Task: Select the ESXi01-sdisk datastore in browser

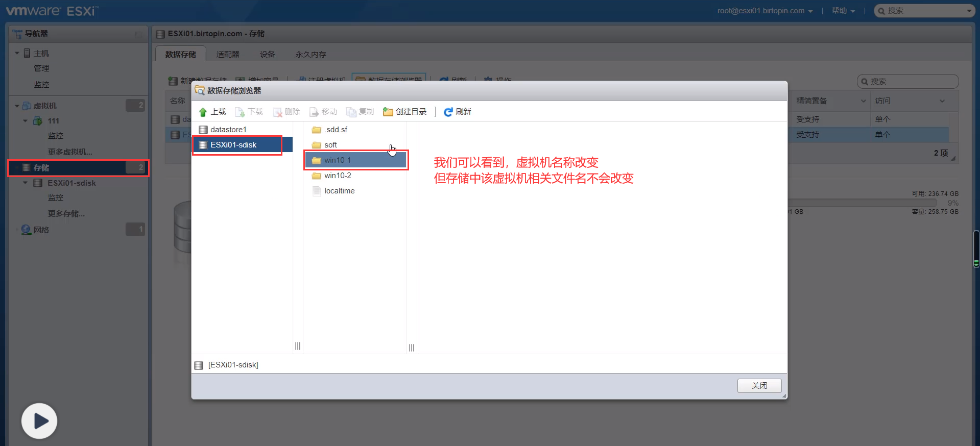Action: pyautogui.click(x=242, y=145)
